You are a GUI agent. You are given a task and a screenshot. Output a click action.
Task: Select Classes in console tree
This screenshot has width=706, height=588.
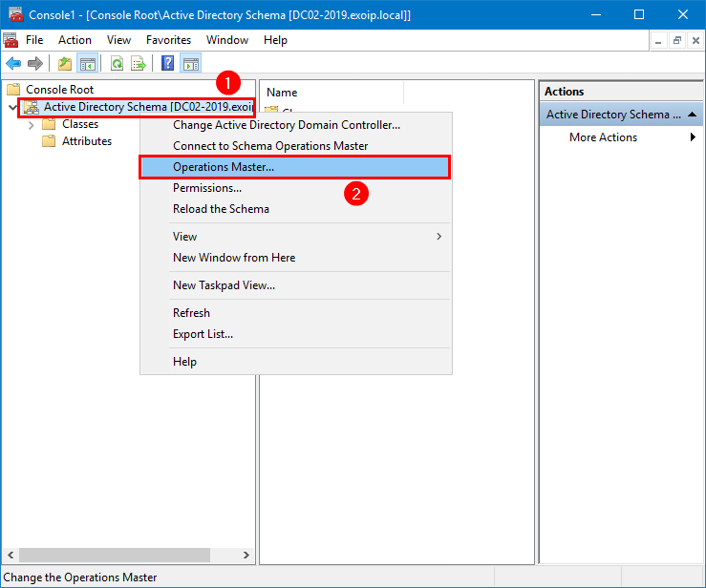(80, 124)
